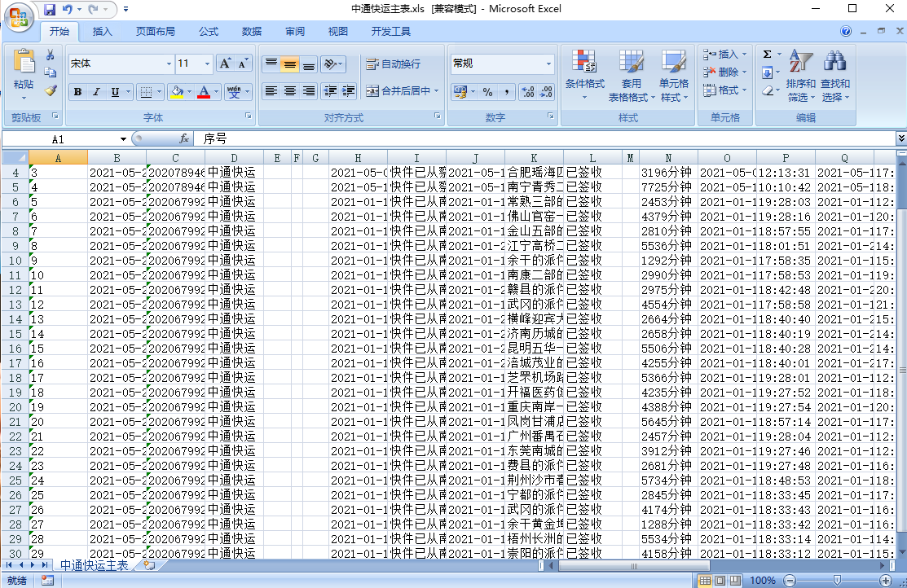The image size is (907, 588).
Task: Select the 中通快运主表 sheet tab
Action: tap(94, 565)
